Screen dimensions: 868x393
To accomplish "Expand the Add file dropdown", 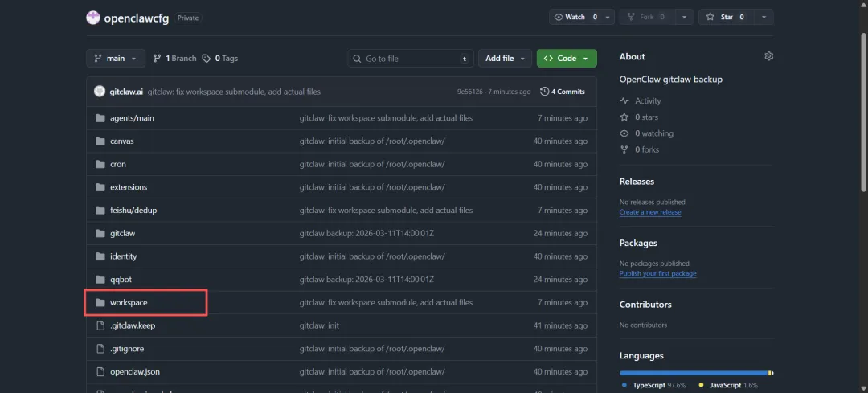I will (505, 58).
